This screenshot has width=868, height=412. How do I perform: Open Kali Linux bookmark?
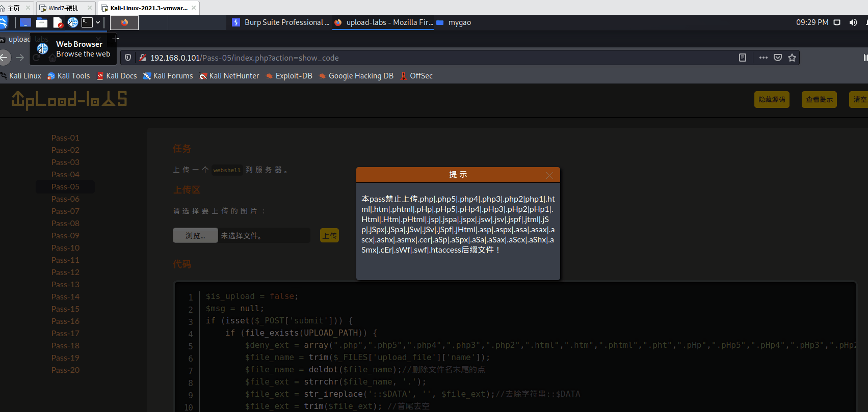click(x=21, y=76)
